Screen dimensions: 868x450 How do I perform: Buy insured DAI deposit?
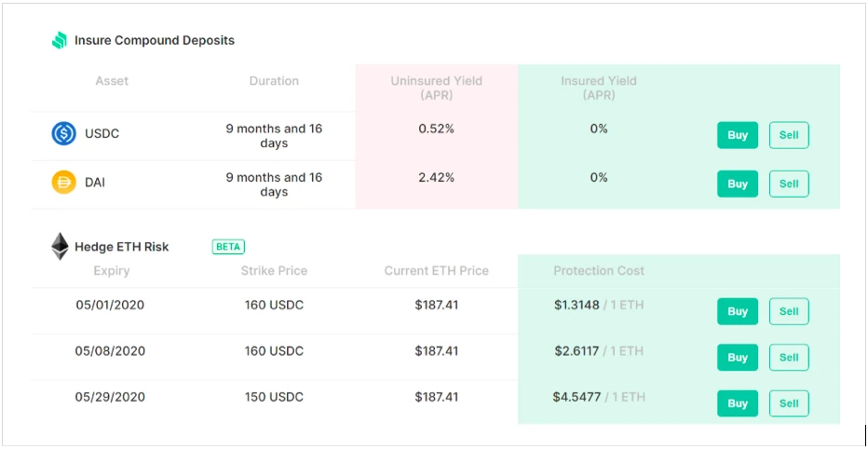point(738,184)
